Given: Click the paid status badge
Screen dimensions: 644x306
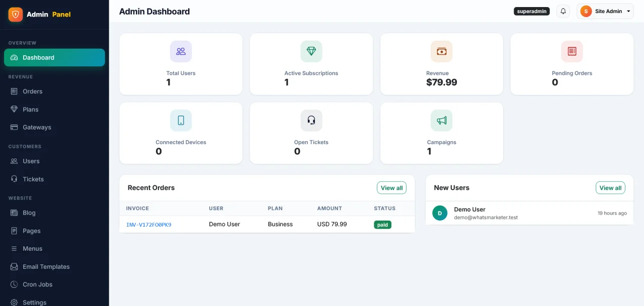Looking at the screenshot, I should (382, 225).
